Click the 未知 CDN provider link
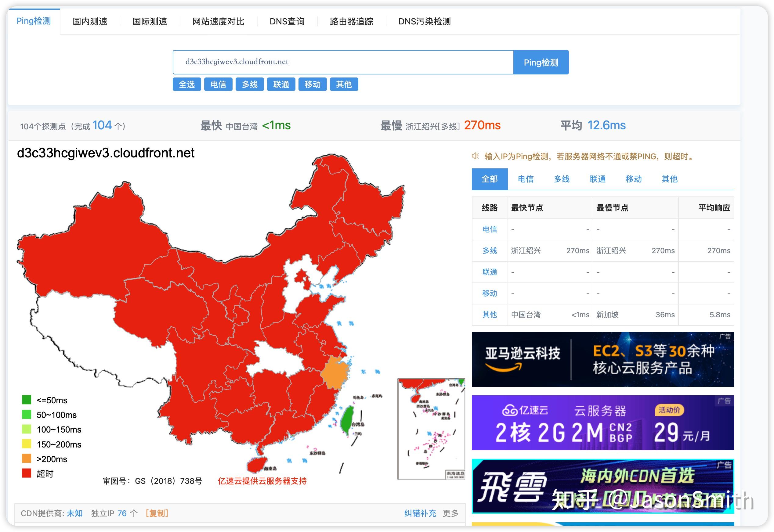The image size is (774, 532). pyautogui.click(x=75, y=513)
